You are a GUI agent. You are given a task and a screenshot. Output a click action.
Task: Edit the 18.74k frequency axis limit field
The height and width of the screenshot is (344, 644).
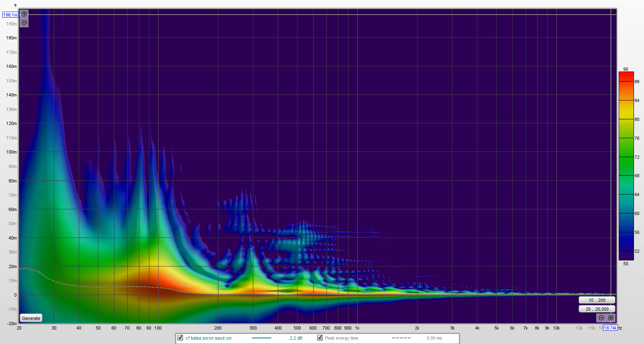coord(610,328)
